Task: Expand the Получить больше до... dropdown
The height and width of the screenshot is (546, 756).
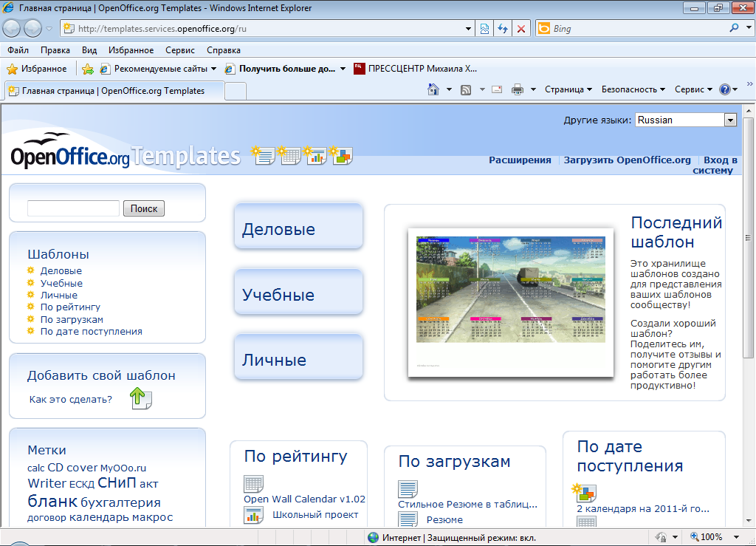Action: [x=343, y=69]
